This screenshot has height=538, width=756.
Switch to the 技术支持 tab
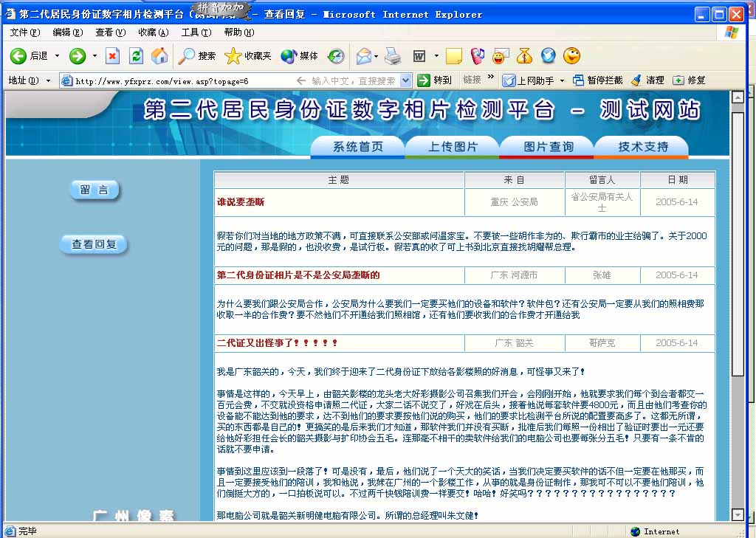click(642, 147)
